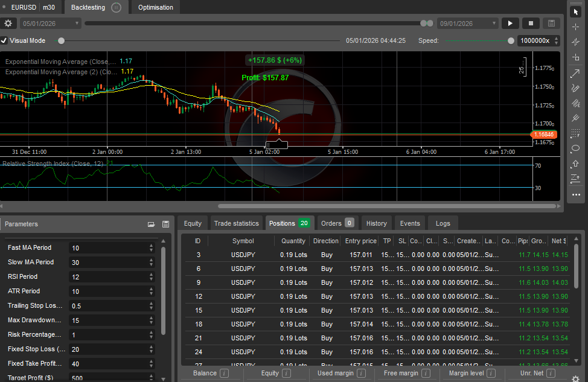588x382 pixels.
Task: Open backtesting settings gear icon
Action: [8, 23]
